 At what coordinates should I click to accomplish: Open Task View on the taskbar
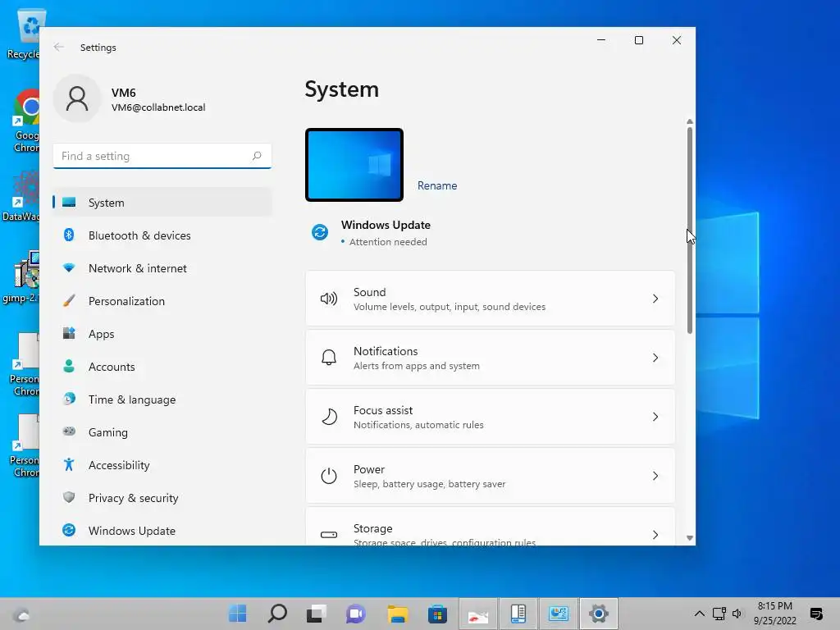316,614
